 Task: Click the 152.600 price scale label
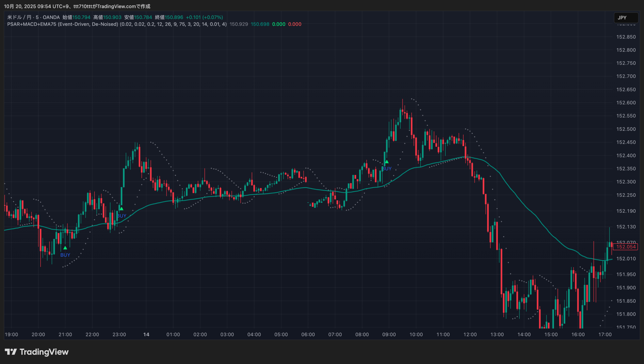[626, 103]
